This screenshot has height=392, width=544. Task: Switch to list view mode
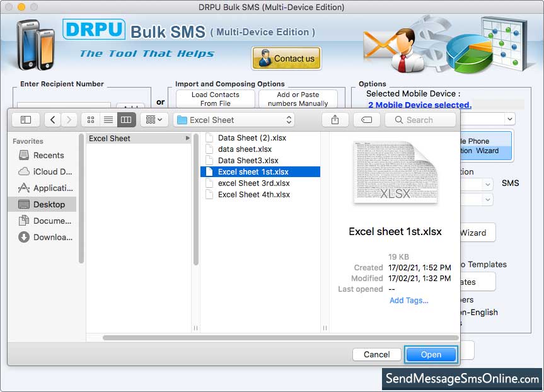point(108,120)
